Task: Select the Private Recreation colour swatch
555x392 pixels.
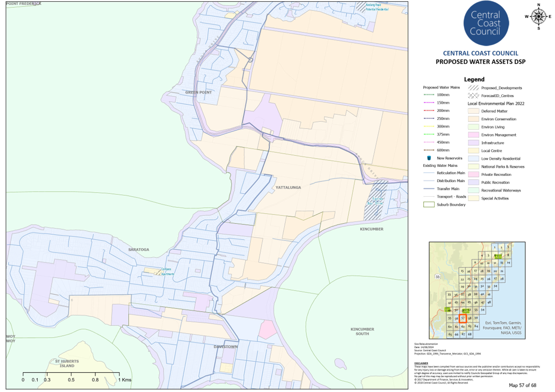Action: coord(473,174)
